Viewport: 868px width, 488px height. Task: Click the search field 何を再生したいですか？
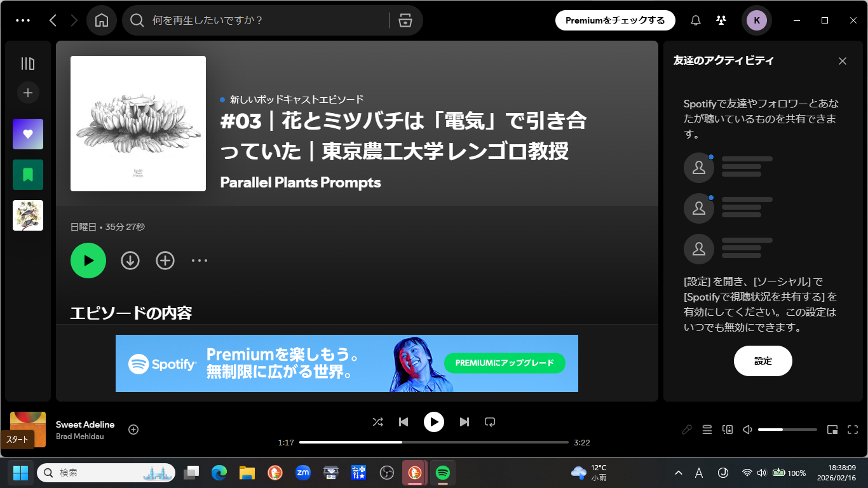(x=267, y=20)
